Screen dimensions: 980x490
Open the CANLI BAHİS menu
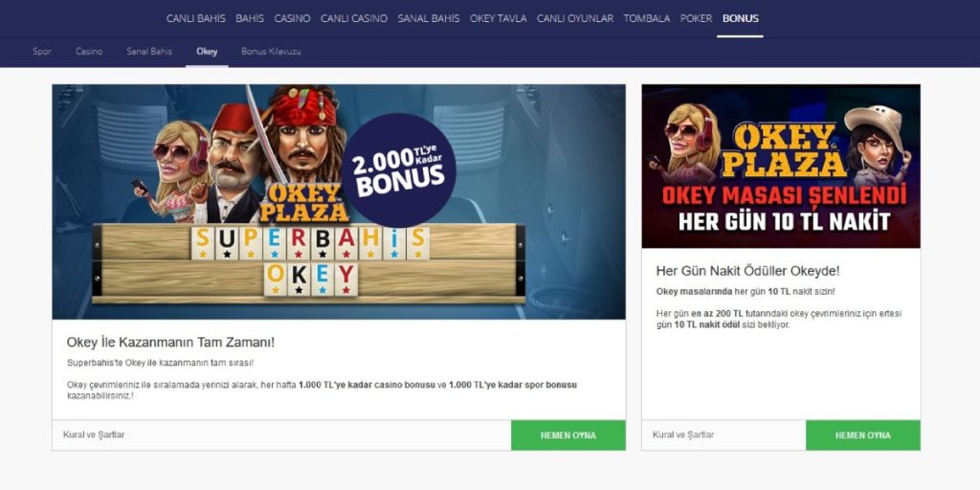click(195, 19)
